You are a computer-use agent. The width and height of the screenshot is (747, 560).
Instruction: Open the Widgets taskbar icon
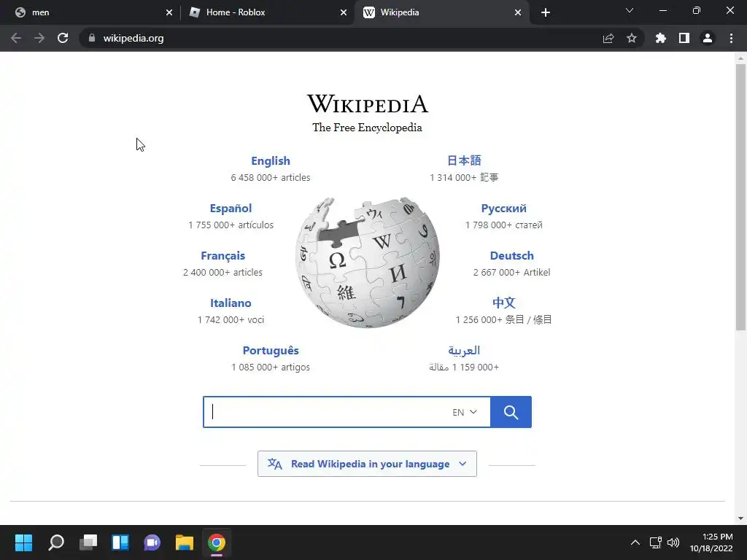click(120, 542)
